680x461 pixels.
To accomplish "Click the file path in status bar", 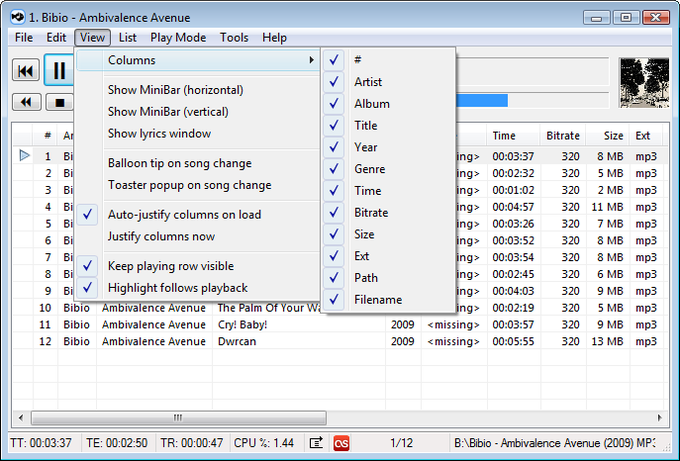I will [x=555, y=443].
